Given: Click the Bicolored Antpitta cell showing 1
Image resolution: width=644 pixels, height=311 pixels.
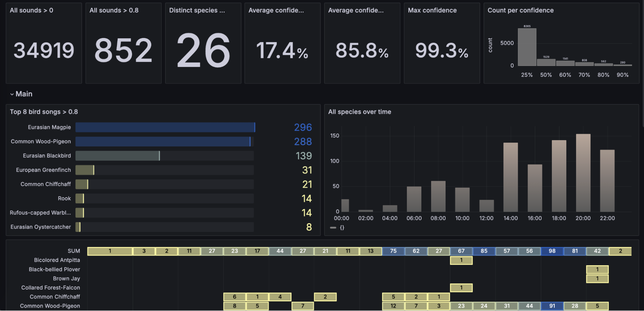Looking at the screenshot, I should click(461, 260).
